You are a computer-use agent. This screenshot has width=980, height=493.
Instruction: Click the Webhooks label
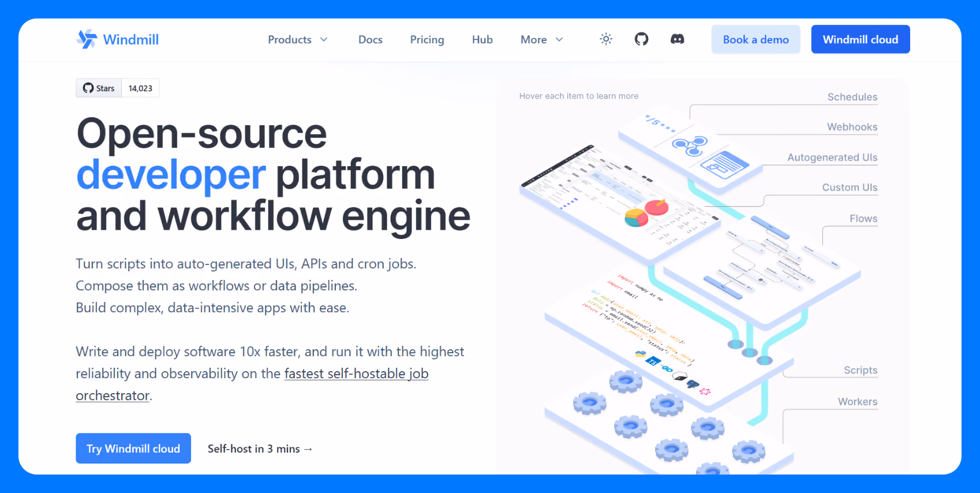(852, 127)
